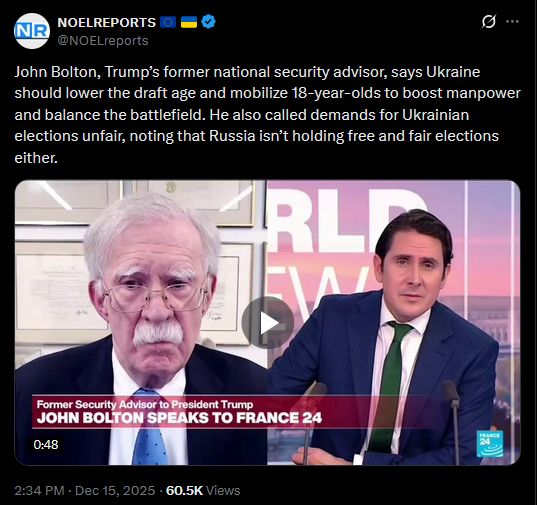Image resolution: width=537 pixels, height=505 pixels.
Task: Click the 'JOHN BOLTON SPEAKS TO FRANCE 24' banner
Action: coord(179,418)
